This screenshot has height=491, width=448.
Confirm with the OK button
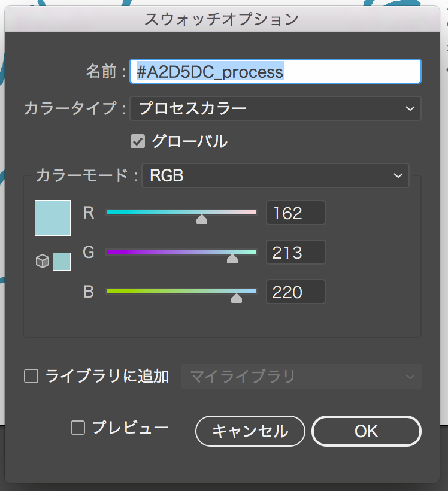pos(366,431)
